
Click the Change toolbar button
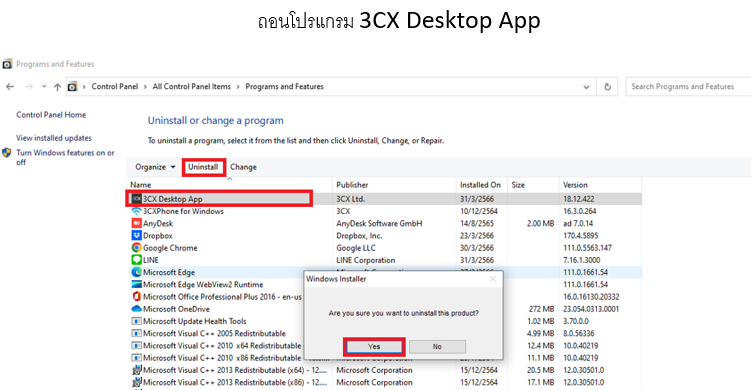243,167
